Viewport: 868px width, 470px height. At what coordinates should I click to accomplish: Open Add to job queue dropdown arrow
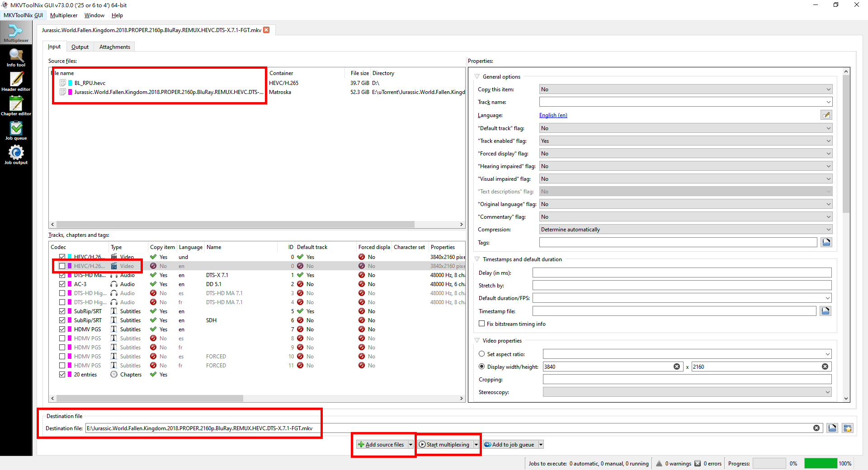[x=541, y=445]
